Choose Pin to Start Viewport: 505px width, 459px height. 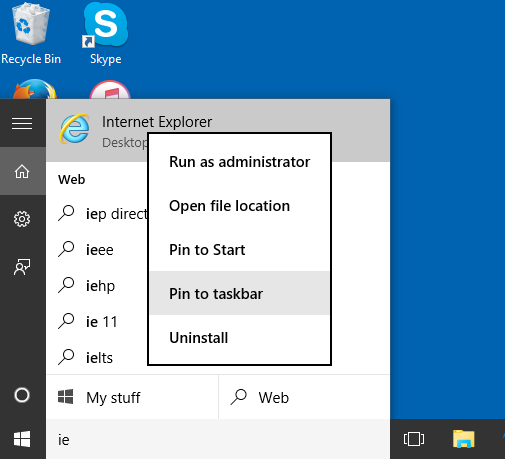coord(239,250)
